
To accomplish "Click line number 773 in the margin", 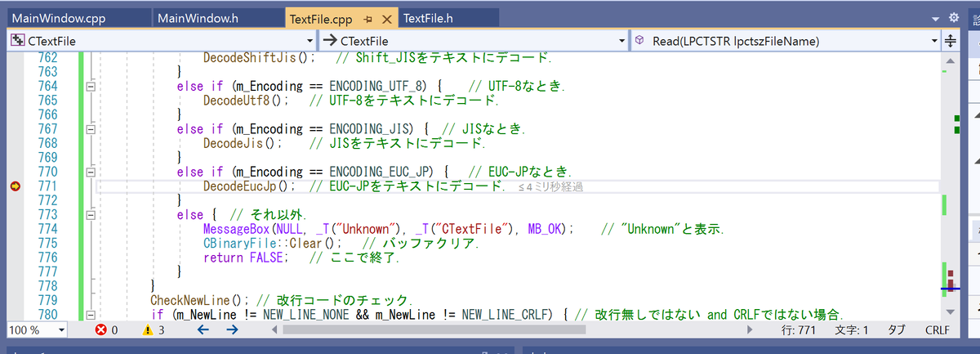I will 47,215.
